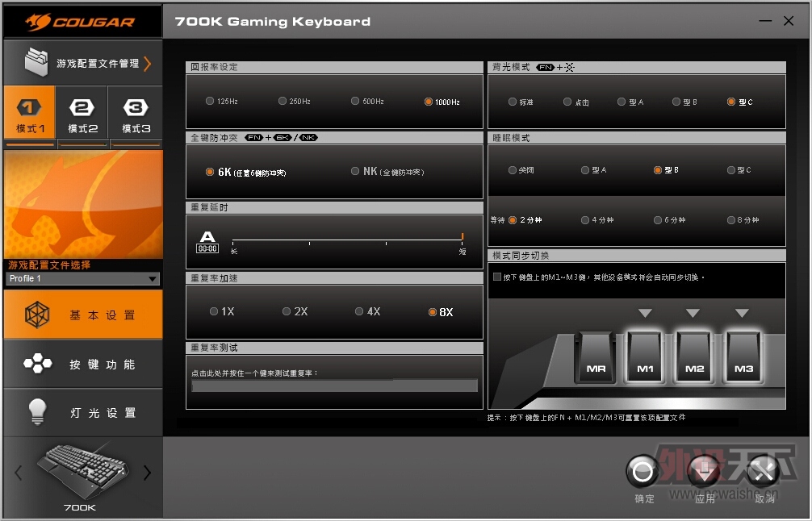Open the game profile management folder icon

coord(36,63)
